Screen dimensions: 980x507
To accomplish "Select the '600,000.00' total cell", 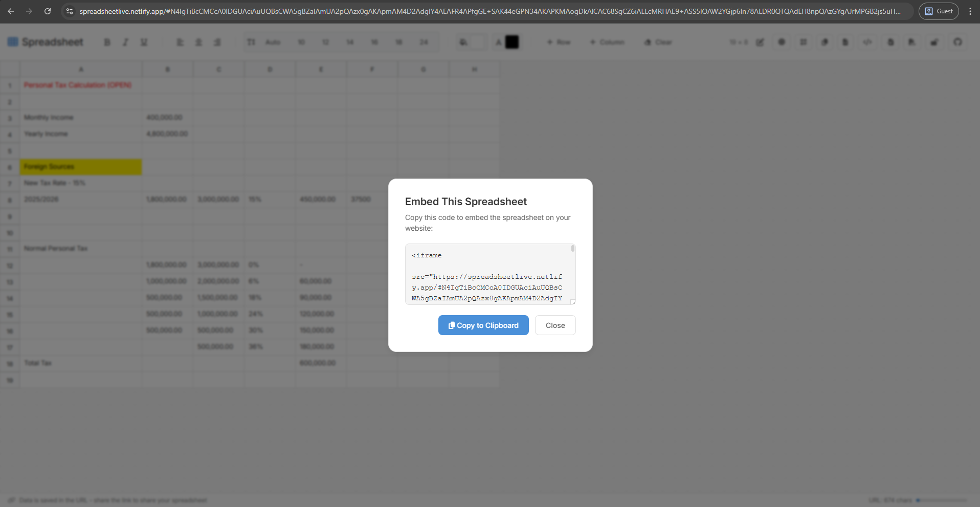I will point(321,363).
